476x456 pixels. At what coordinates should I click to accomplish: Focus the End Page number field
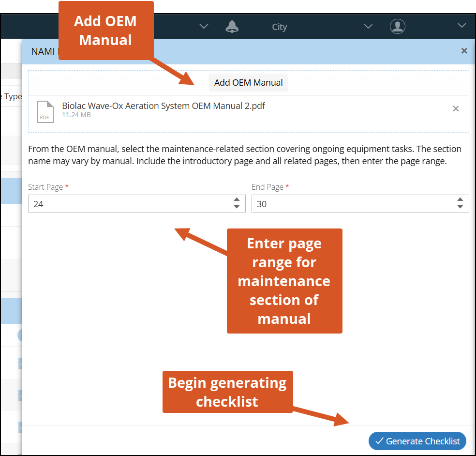(x=353, y=204)
